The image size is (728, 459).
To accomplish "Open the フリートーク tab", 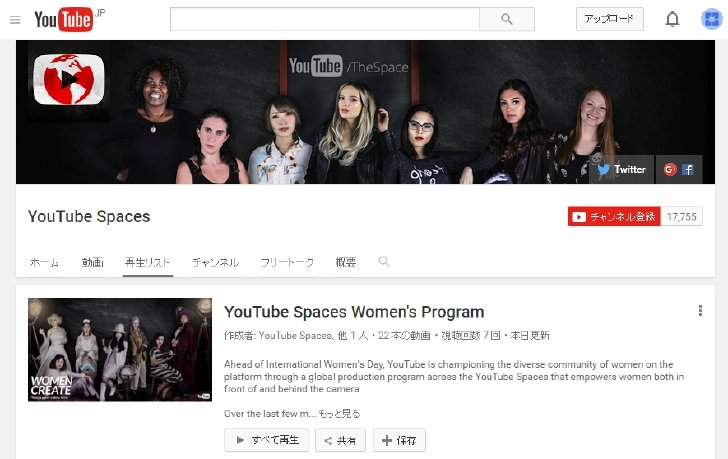I will (287, 262).
